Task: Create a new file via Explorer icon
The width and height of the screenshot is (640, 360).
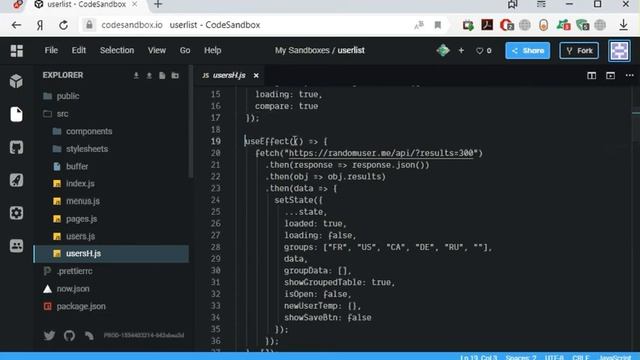Action: click(x=162, y=76)
